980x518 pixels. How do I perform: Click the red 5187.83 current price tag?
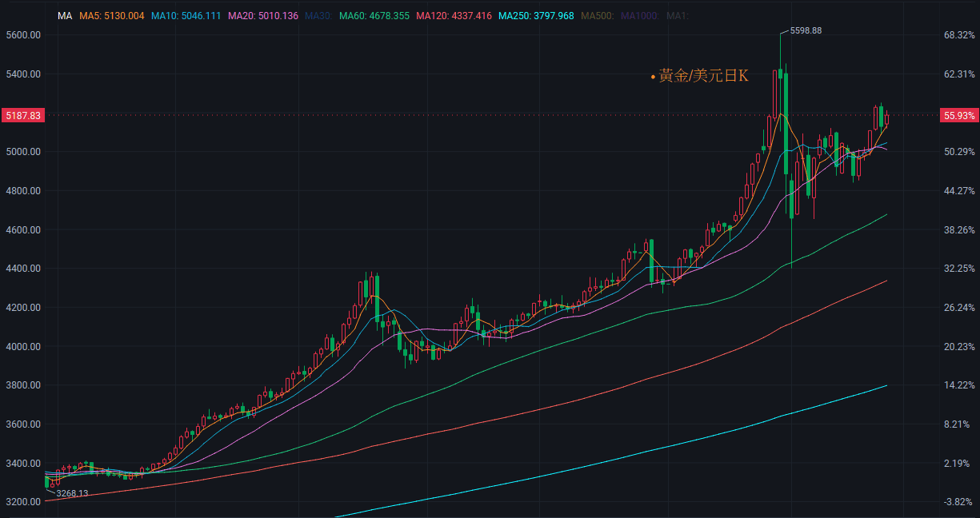23,116
